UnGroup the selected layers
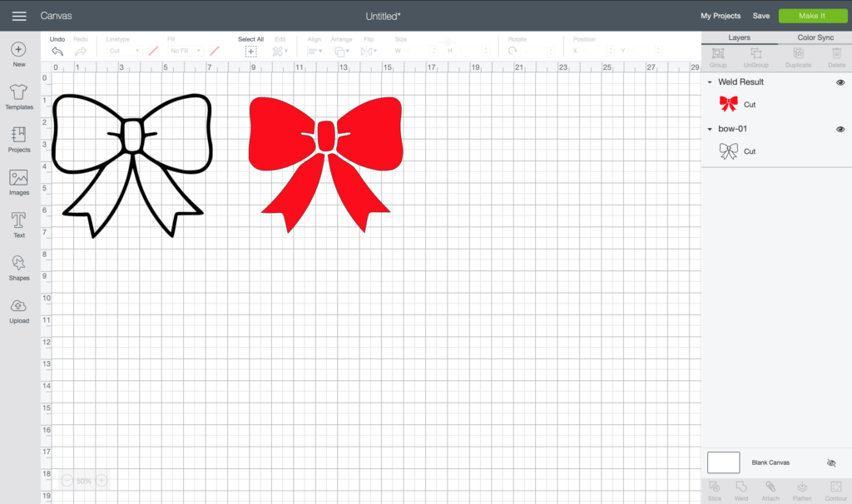 tap(755, 57)
